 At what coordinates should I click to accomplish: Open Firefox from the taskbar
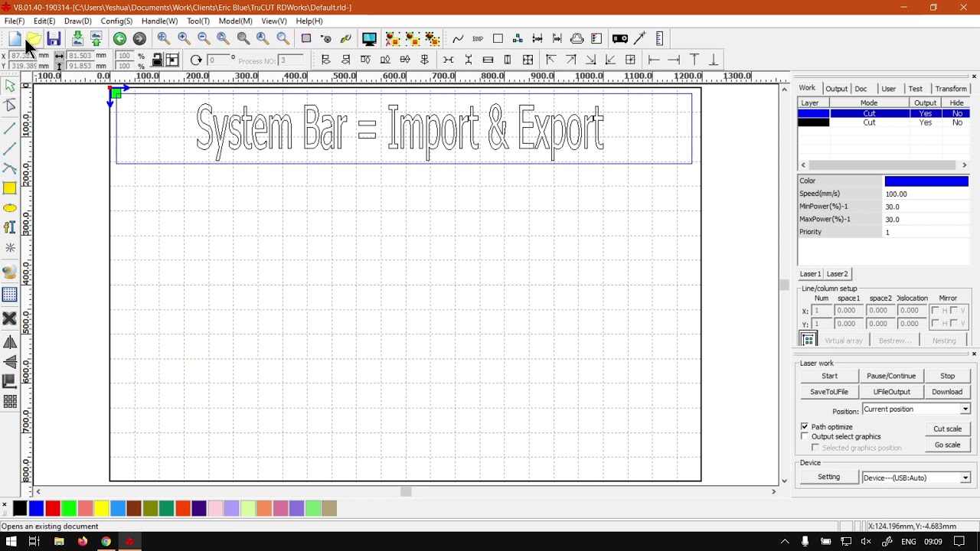82,542
